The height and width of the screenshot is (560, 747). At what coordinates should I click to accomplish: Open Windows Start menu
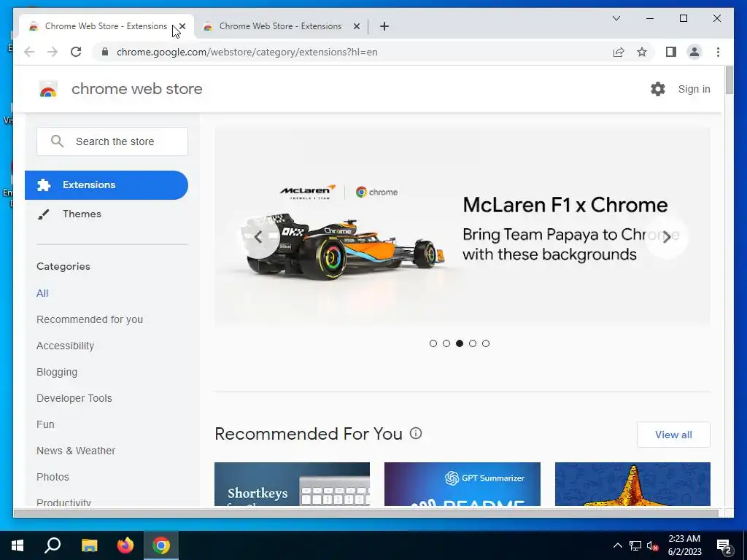18,545
